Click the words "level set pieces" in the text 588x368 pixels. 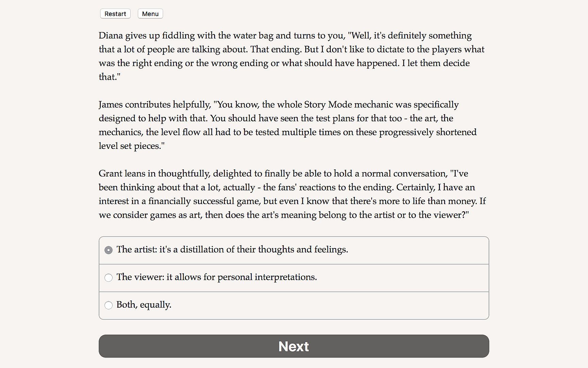[x=129, y=146]
